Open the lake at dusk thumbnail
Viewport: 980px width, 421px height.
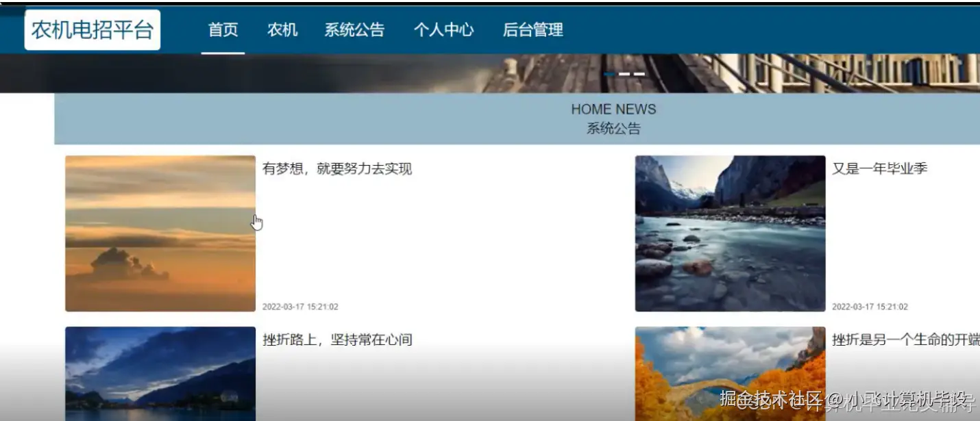(x=160, y=374)
